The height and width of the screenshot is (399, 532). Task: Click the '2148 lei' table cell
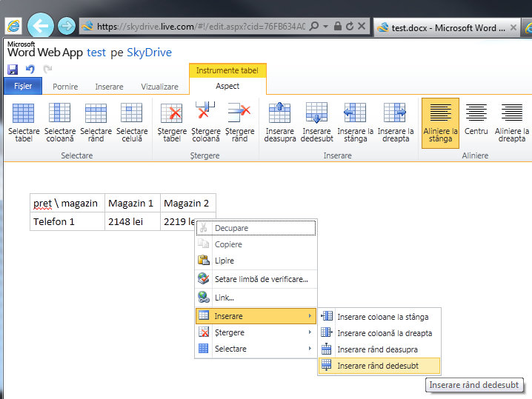[133, 221]
